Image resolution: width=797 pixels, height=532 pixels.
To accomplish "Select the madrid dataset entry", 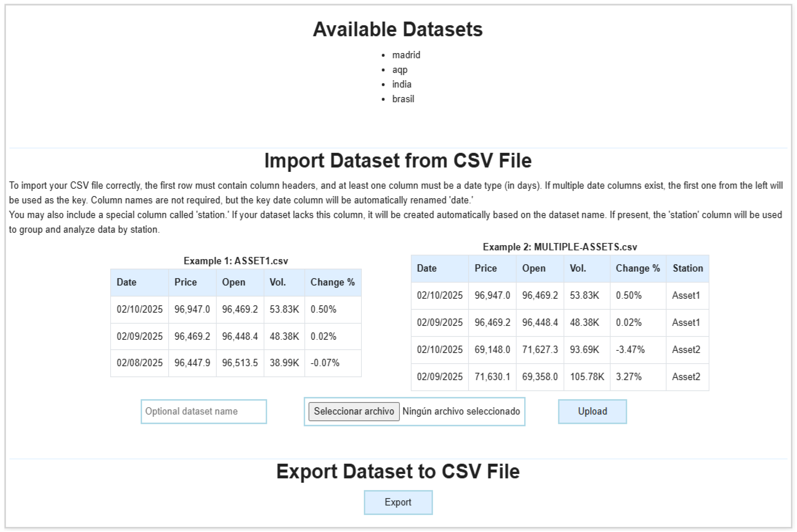I will [x=406, y=55].
